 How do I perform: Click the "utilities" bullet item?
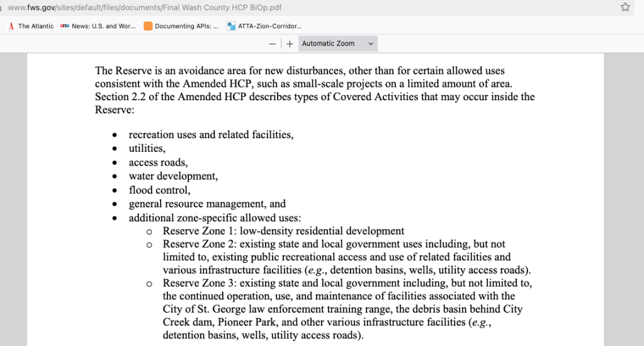pyautogui.click(x=147, y=149)
